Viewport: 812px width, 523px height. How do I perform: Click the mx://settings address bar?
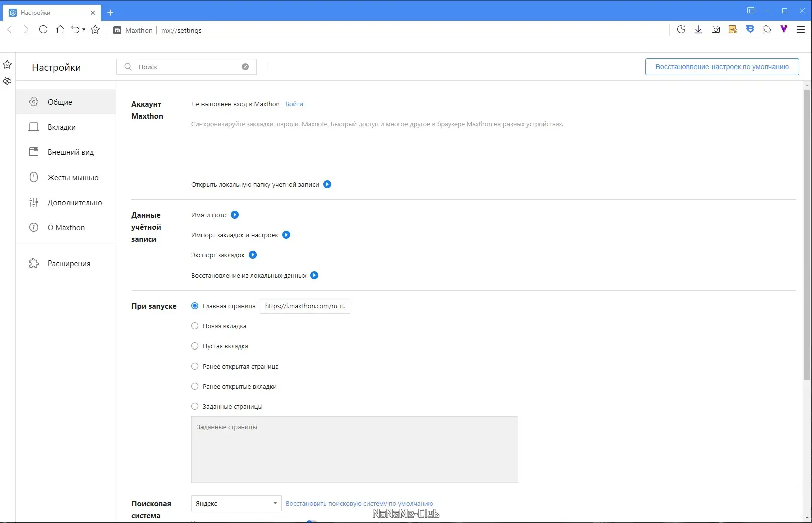click(181, 30)
